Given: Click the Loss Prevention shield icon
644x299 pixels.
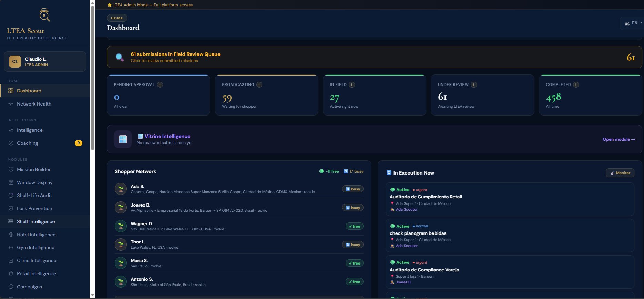Looking at the screenshot, I should pyautogui.click(x=11, y=208).
